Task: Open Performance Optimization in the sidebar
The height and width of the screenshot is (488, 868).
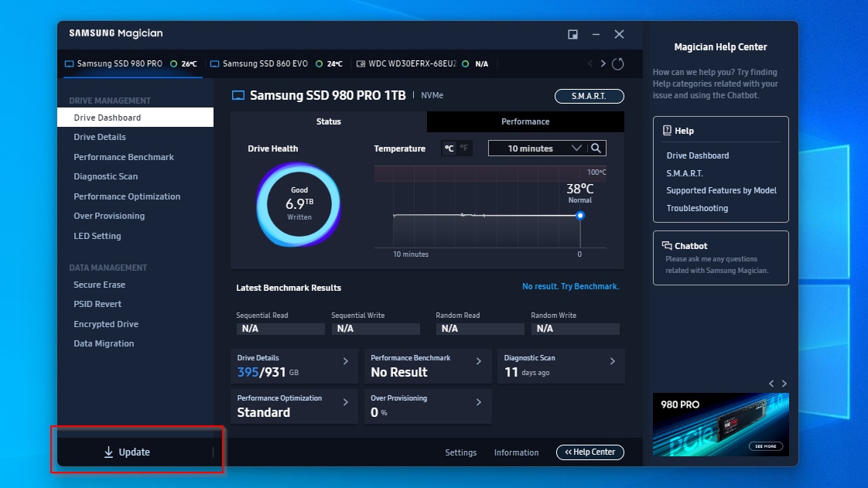Action: pos(127,196)
